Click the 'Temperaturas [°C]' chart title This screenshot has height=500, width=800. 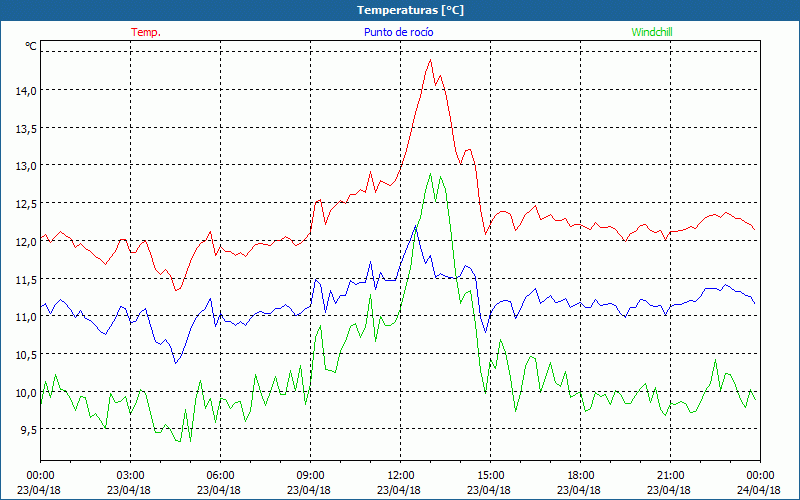click(x=410, y=10)
